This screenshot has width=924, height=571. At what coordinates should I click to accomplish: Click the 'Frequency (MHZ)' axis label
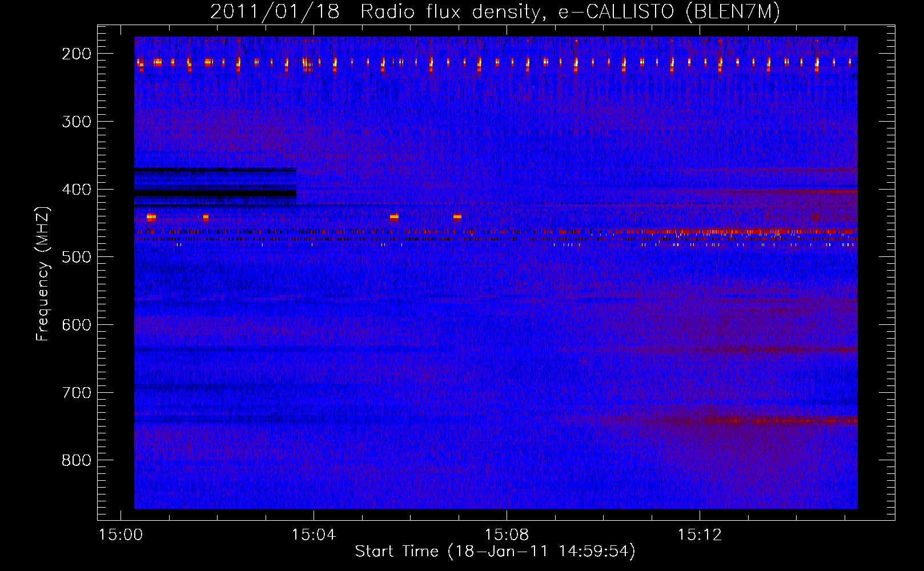tap(43, 274)
